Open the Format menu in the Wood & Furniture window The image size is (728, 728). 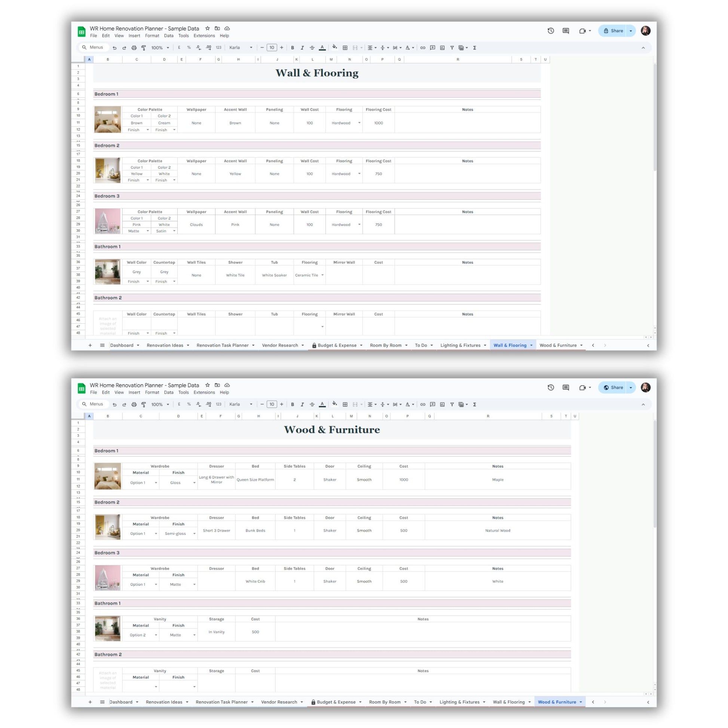(x=152, y=392)
